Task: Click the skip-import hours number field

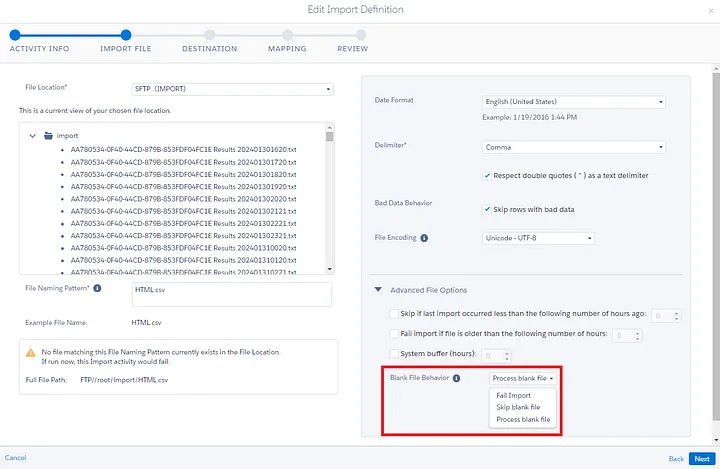Action: point(666,316)
